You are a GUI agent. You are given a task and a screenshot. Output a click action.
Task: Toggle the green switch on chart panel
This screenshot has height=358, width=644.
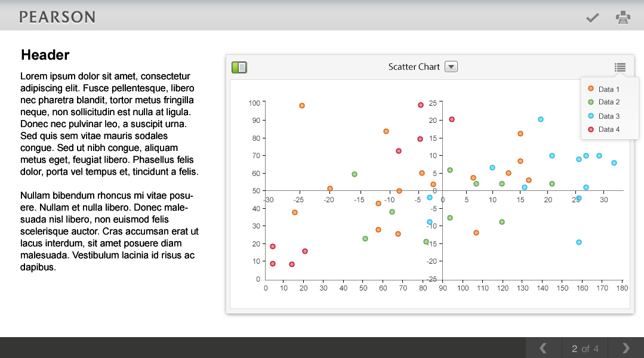point(239,67)
